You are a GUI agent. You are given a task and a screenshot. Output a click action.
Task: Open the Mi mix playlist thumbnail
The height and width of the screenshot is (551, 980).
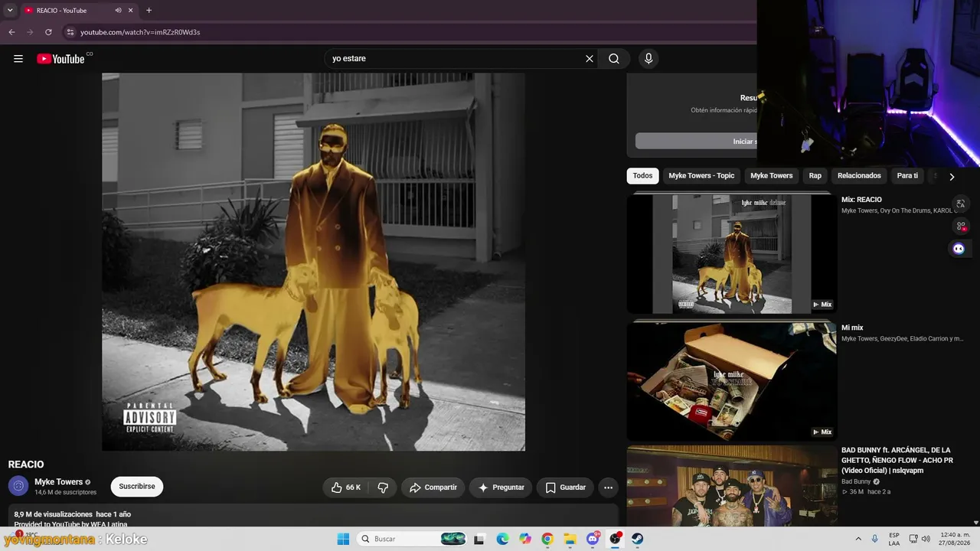pyautogui.click(x=731, y=381)
